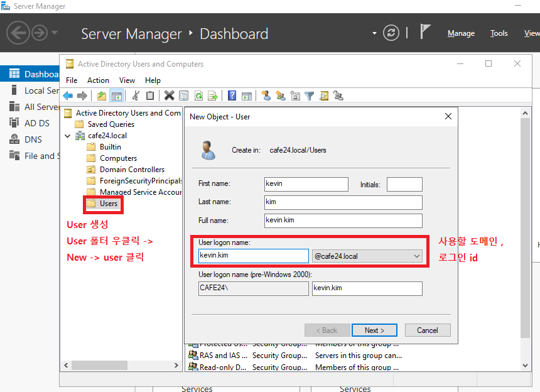This screenshot has width=540, height=392.
Task: Click Server Manager back navigation arrow
Action: tap(18, 33)
